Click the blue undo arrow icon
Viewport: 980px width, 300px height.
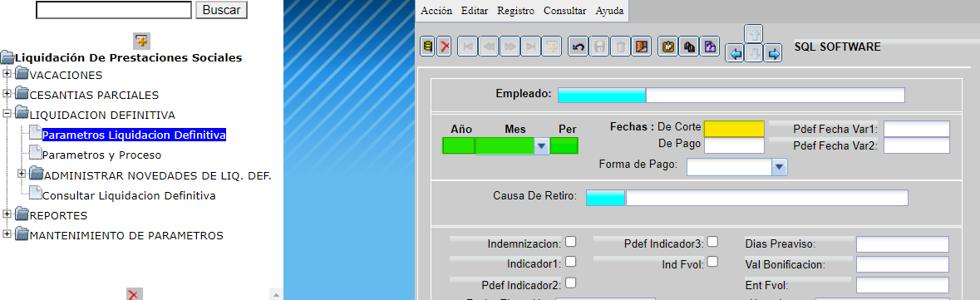(x=579, y=47)
